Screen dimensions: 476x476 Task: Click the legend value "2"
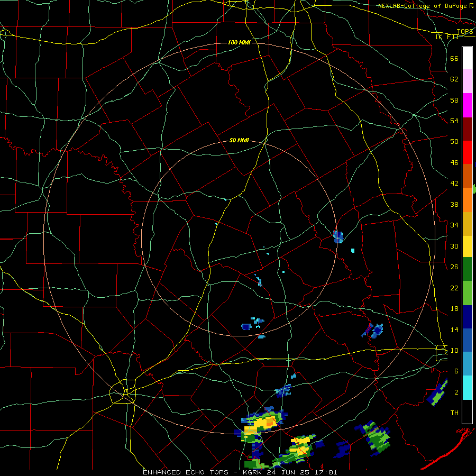point(456,392)
